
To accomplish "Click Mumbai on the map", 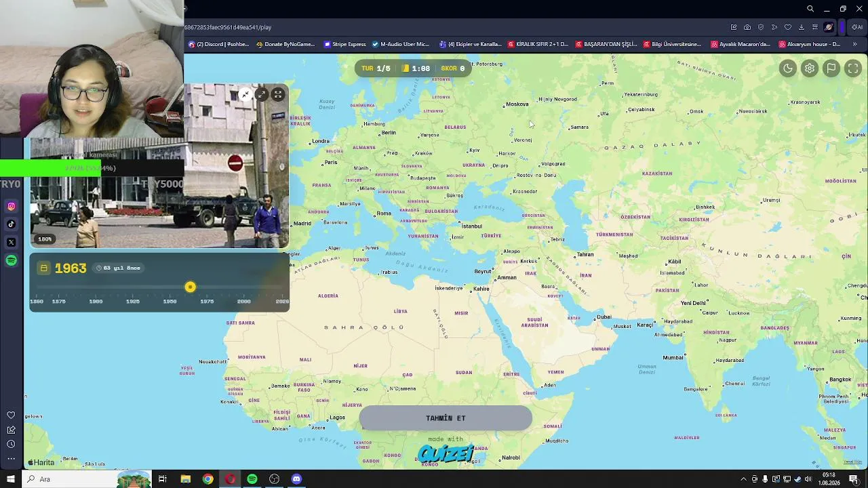I will tap(673, 357).
